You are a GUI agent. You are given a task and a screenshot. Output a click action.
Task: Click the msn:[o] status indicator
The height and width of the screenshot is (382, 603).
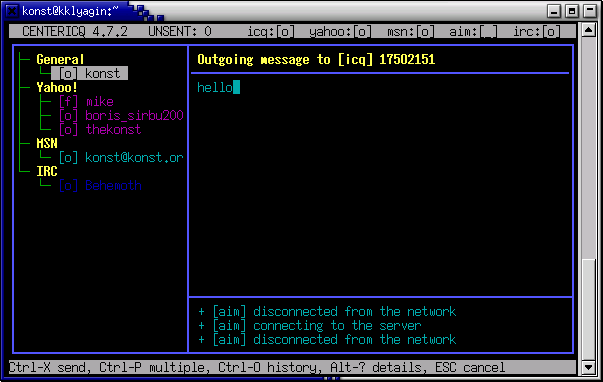[x=410, y=31]
